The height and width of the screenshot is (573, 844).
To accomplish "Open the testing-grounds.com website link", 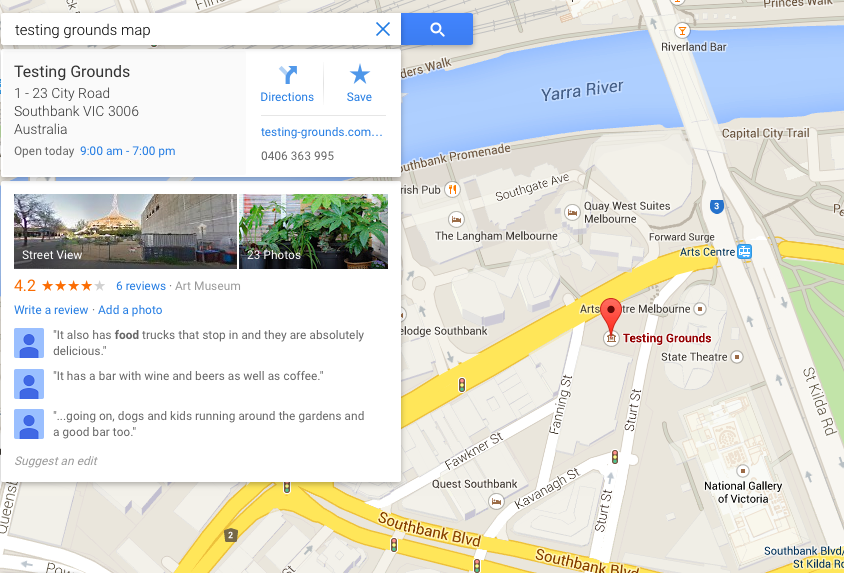I will point(322,132).
